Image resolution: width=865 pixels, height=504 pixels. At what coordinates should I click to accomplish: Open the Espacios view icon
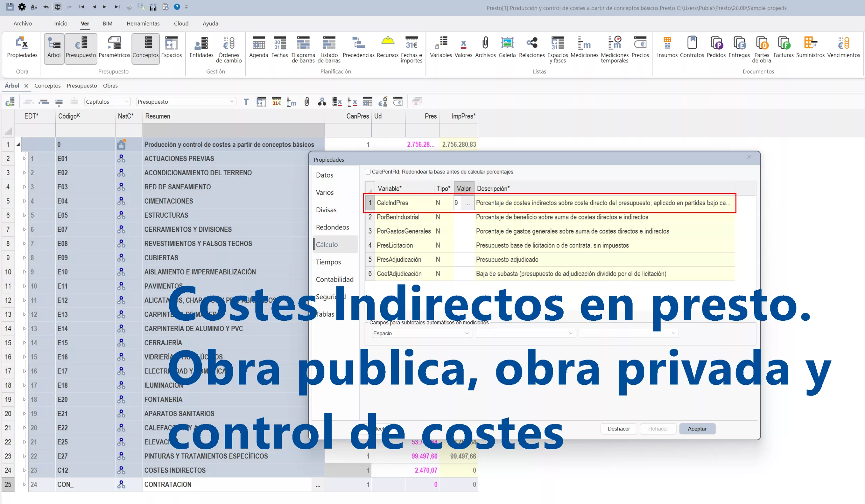[x=171, y=48]
